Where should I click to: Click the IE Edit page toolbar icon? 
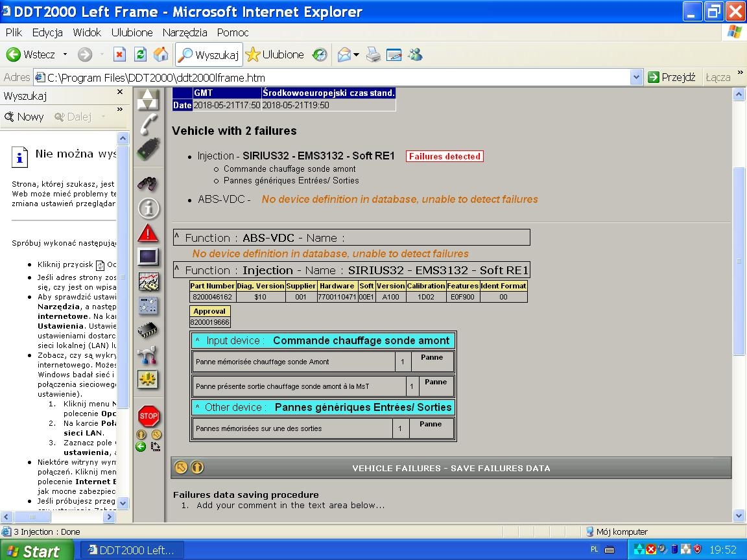click(394, 54)
